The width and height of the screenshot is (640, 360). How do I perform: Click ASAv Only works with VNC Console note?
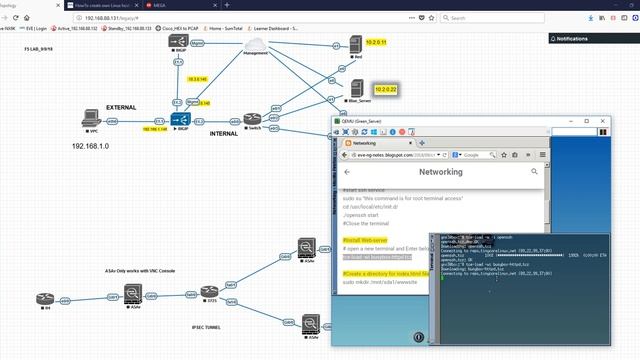pyautogui.click(x=140, y=271)
